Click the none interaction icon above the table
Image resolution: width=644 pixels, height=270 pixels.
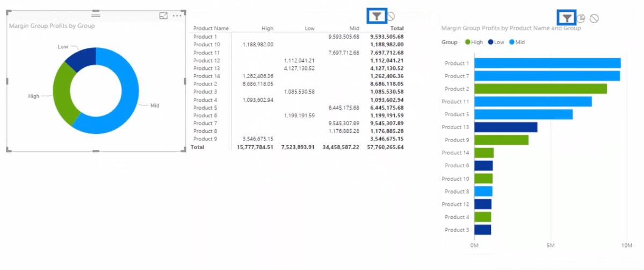(x=390, y=17)
